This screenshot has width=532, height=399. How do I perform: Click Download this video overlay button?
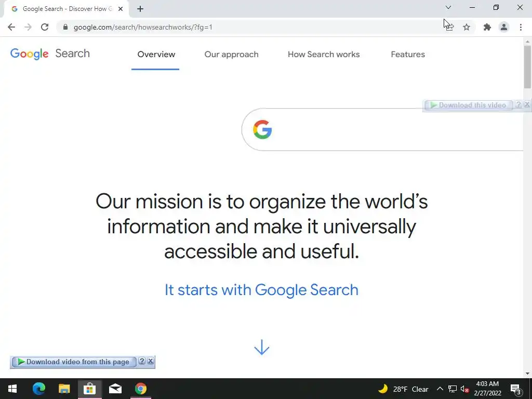coord(468,105)
